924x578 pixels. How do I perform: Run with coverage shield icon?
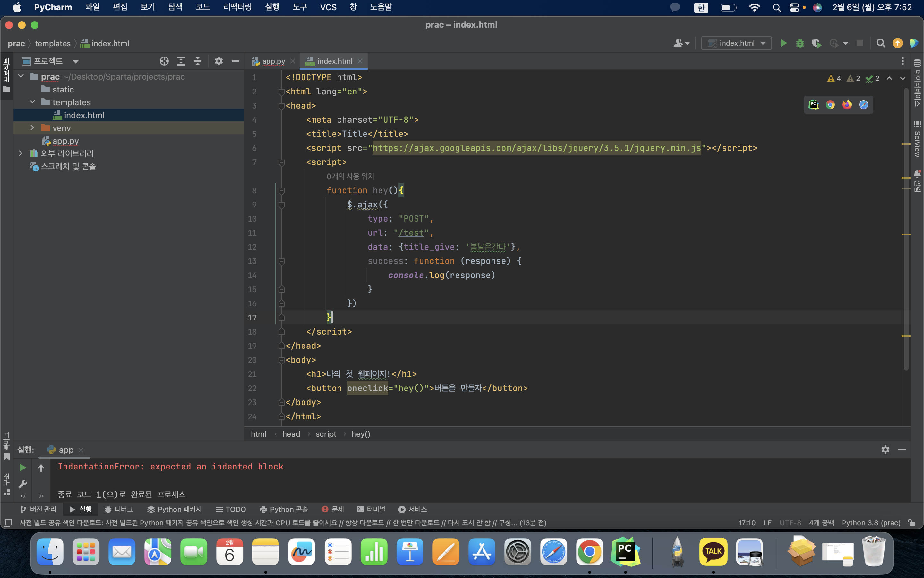pyautogui.click(x=816, y=43)
